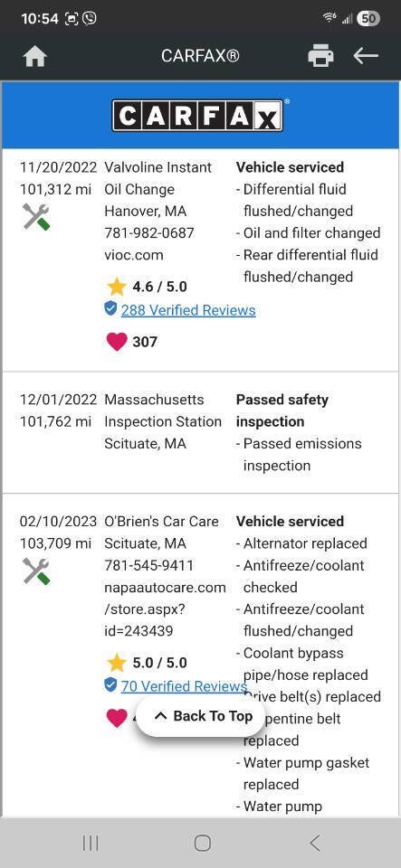Tap the service wrench icon for Valvoline entry
Screen dimensions: 401x868
pos(36,216)
